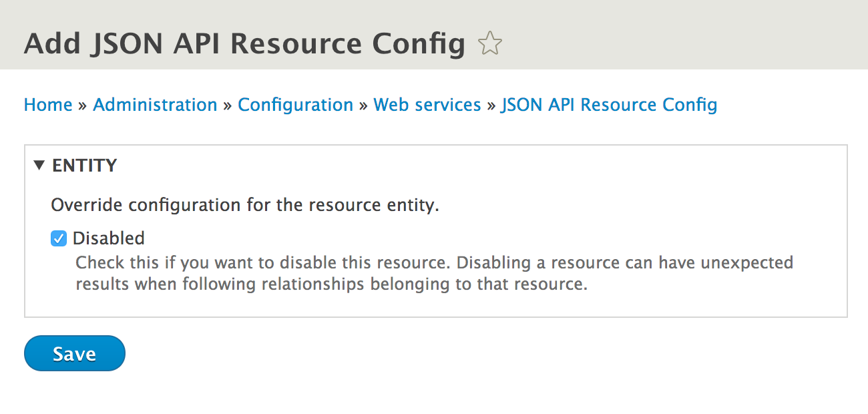Open the Administration breadcrumb link
Screen dimensions: 868x414
click(x=155, y=105)
